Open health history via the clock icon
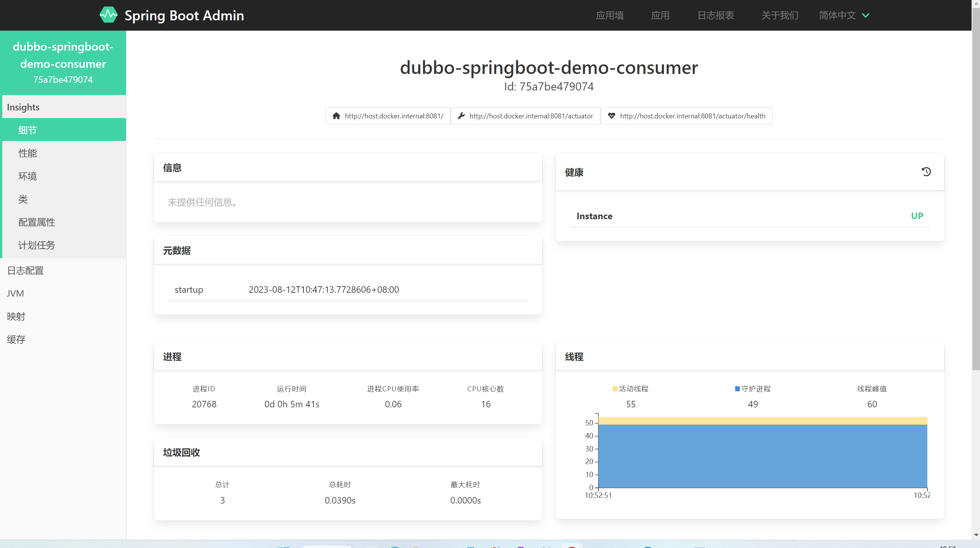Image resolution: width=980 pixels, height=548 pixels. point(926,172)
